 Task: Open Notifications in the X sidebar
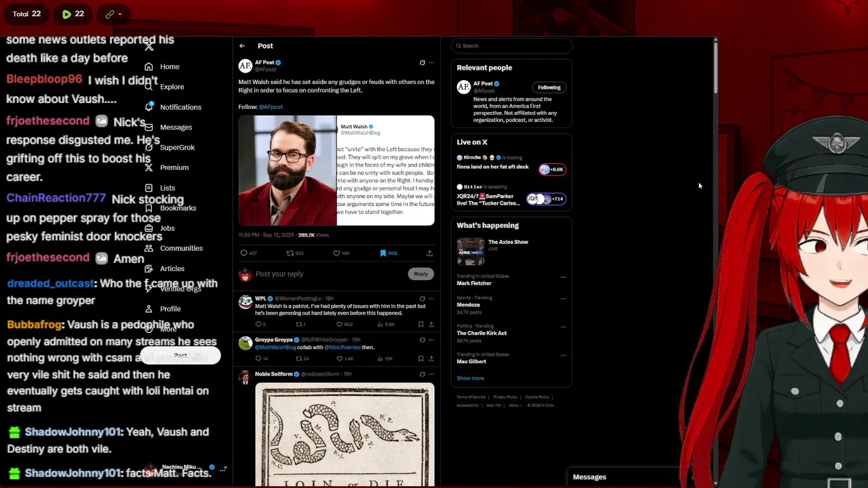click(173, 107)
